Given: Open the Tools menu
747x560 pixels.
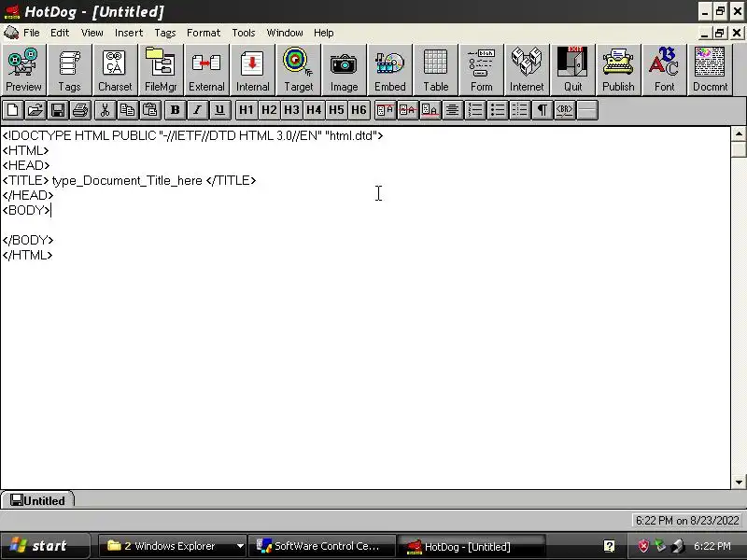Looking at the screenshot, I should click(x=244, y=33).
